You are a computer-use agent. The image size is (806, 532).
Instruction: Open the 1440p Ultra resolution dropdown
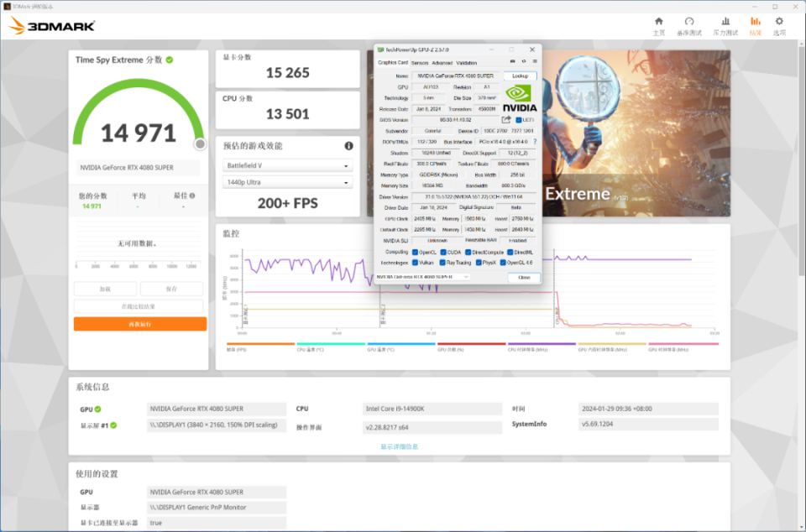287,182
